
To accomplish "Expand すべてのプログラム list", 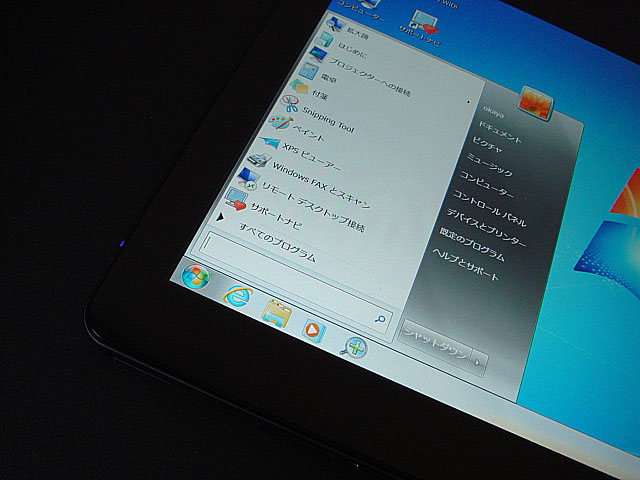I will tap(278, 241).
